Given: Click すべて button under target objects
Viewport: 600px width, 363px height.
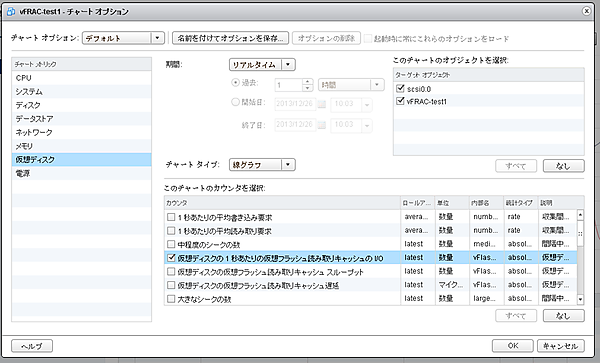Looking at the screenshot, I should (516, 166).
